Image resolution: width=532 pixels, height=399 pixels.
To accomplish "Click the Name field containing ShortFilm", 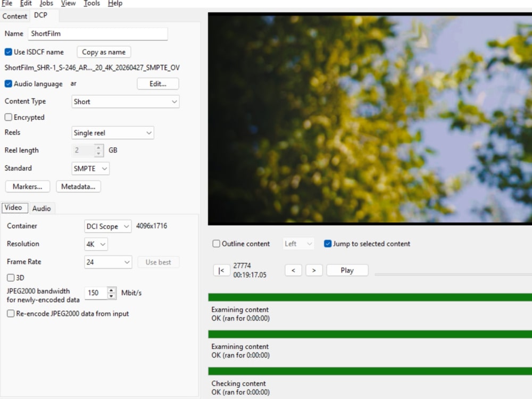I will tap(98, 34).
